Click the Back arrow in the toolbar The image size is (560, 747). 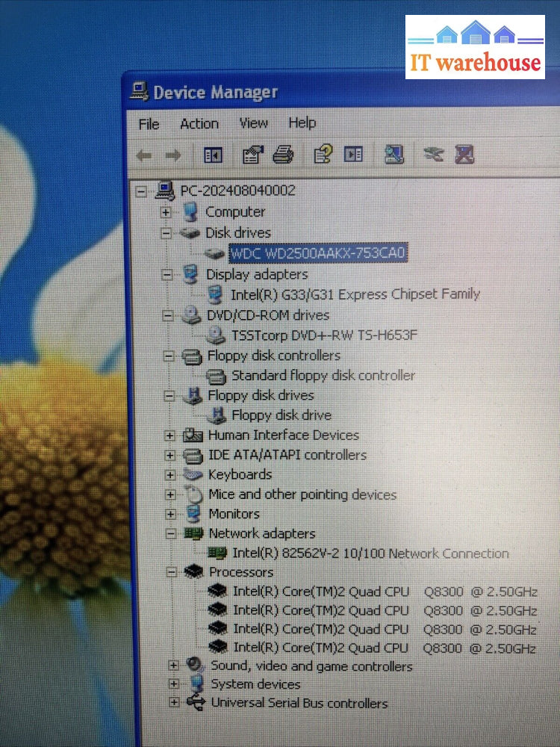[145, 155]
